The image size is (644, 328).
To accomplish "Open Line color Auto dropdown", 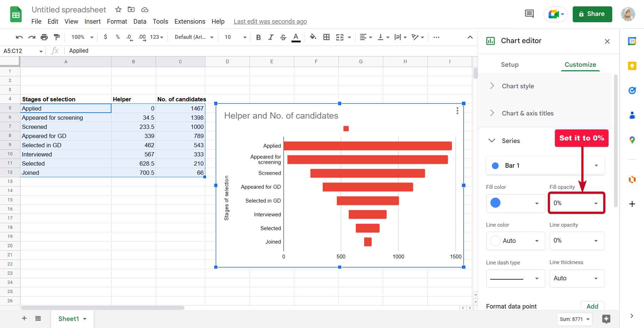I will tap(516, 241).
